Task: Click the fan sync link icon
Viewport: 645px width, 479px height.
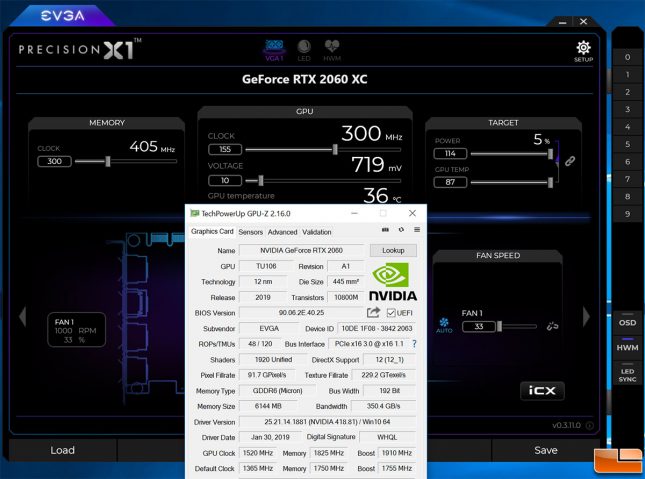Action: point(552,326)
